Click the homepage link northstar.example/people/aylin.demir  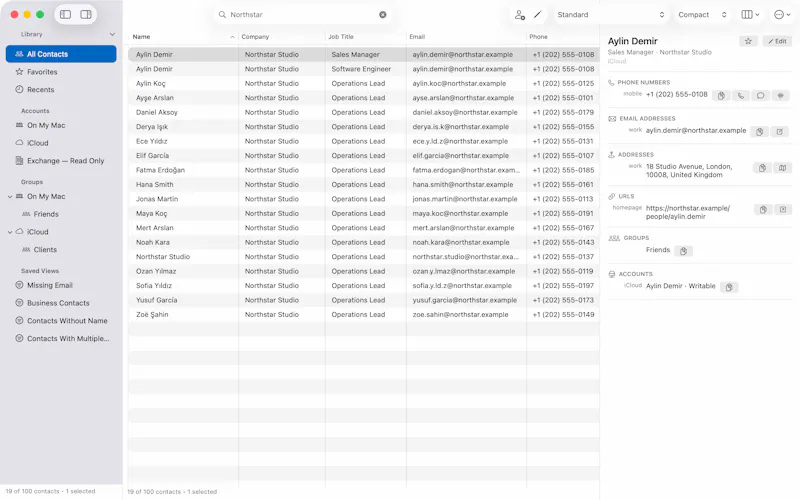688,212
